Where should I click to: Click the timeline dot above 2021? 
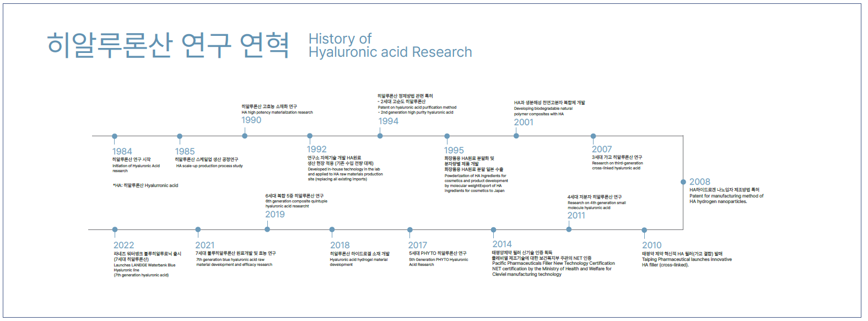198,230
